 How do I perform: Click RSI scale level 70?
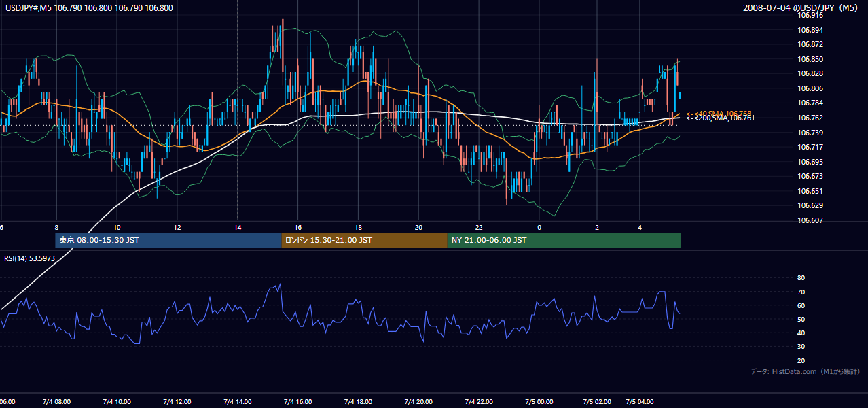point(801,292)
